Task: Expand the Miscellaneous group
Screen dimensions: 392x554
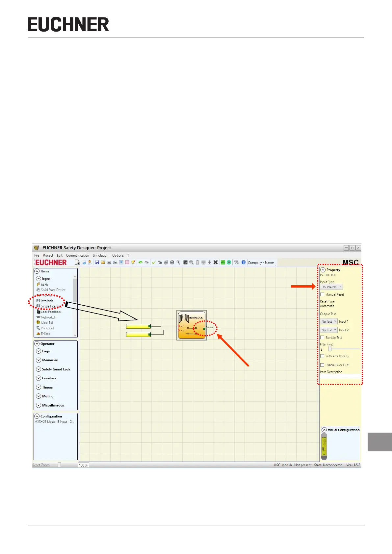Action: pos(39,405)
